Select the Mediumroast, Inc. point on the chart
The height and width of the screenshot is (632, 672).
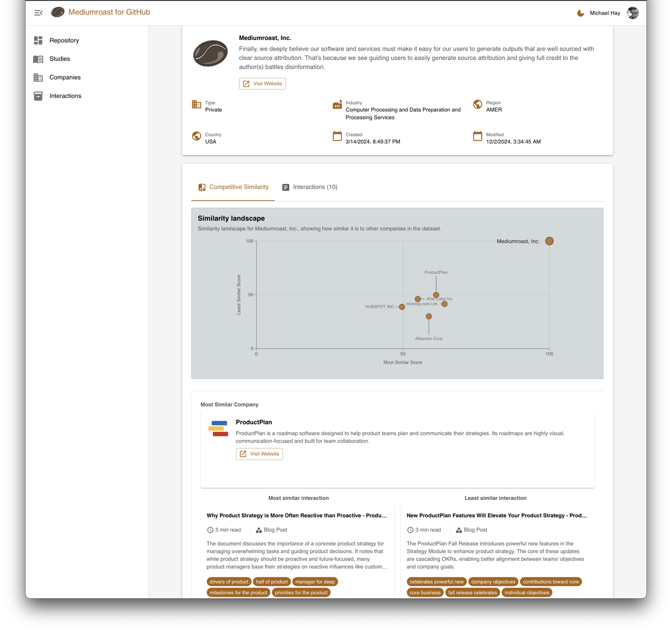click(549, 241)
